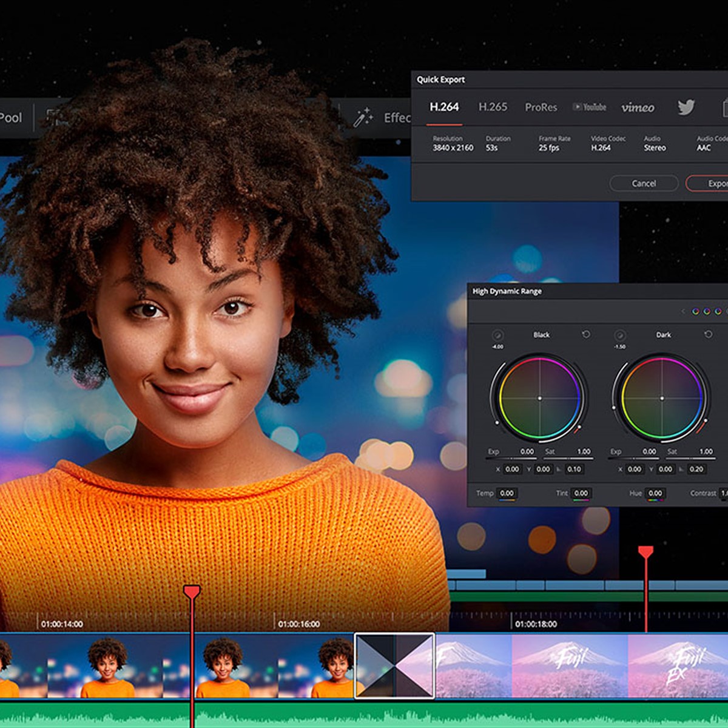The width and height of the screenshot is (728, 728).
Task: Select a color wheel dot in the HDR panel header
Action: click(x=695, y=312)
